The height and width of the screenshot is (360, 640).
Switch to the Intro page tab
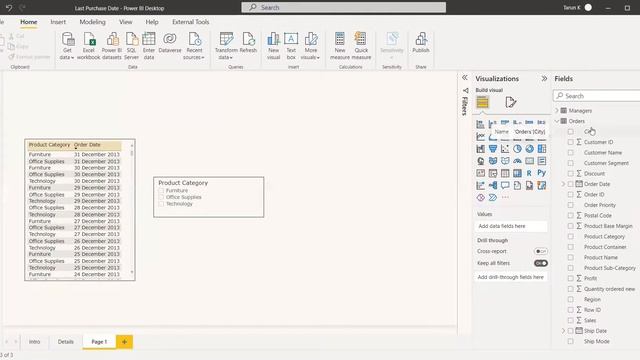(x=34, y=342)
